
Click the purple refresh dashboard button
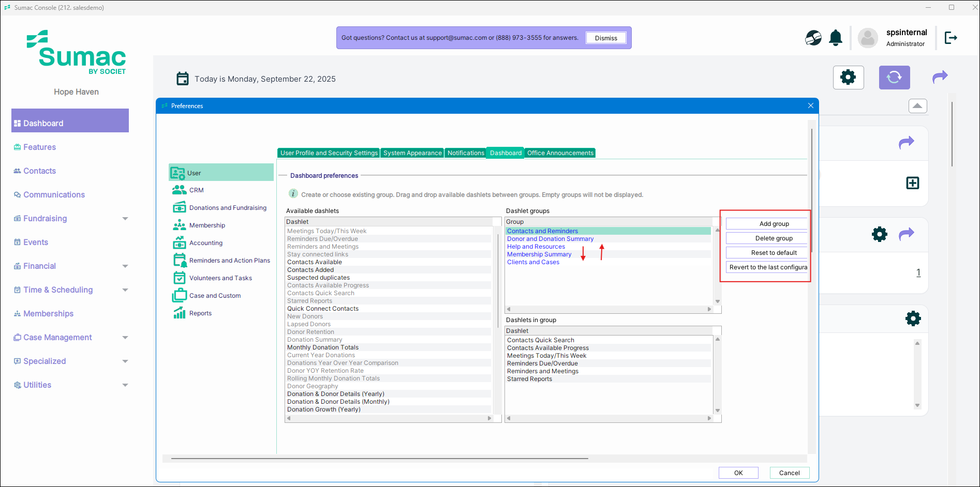(x=894, y=78)
